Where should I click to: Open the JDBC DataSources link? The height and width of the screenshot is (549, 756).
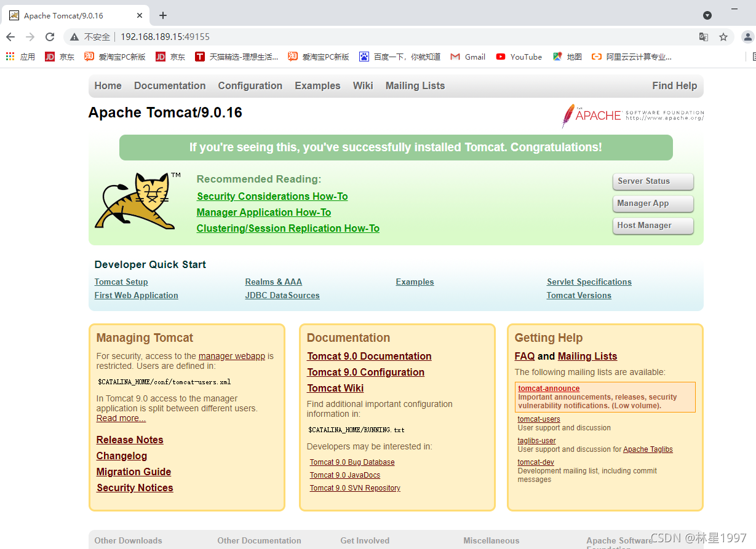pos(282,295)
